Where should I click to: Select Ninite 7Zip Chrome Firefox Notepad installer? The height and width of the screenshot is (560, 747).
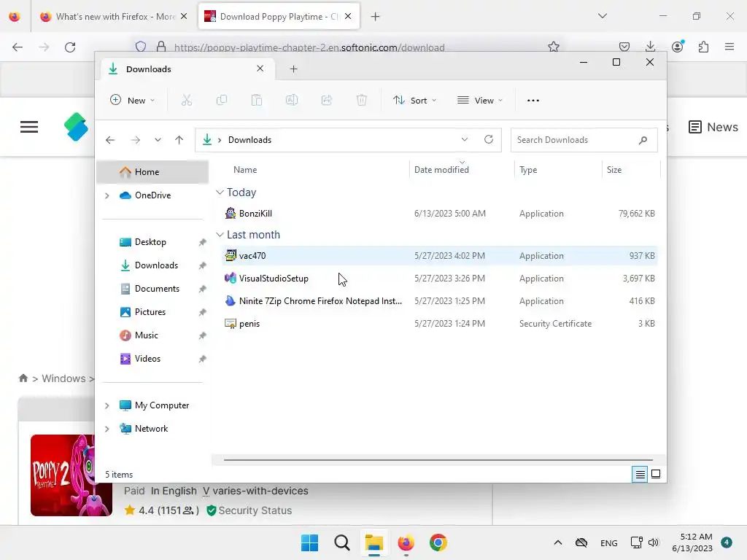(440, 301)
